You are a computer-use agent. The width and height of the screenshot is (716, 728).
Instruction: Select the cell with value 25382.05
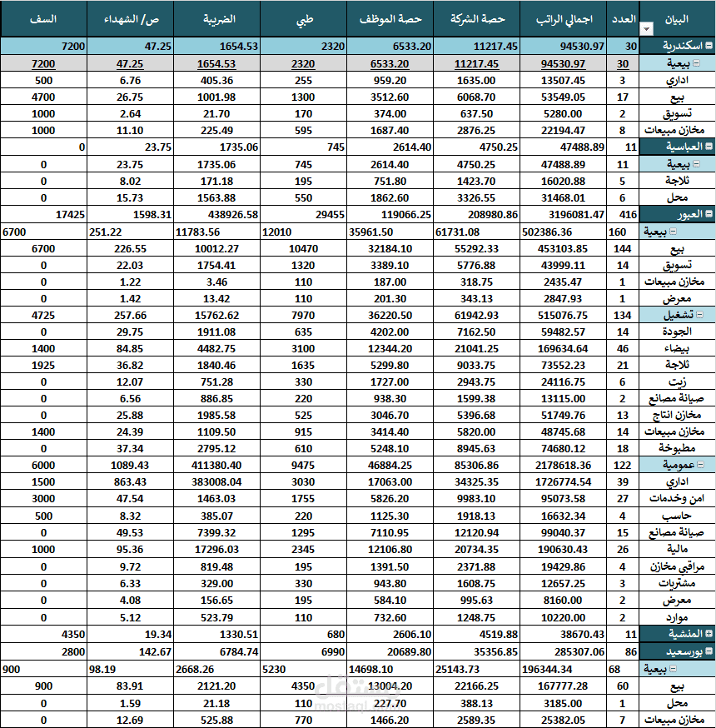point(564,721)
